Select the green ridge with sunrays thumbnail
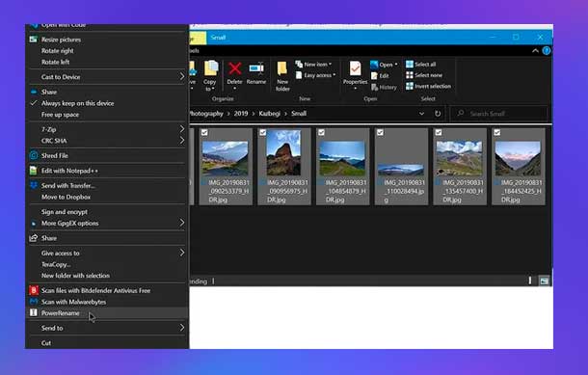Screen dimensions: 588x375 tap(342, 158)
